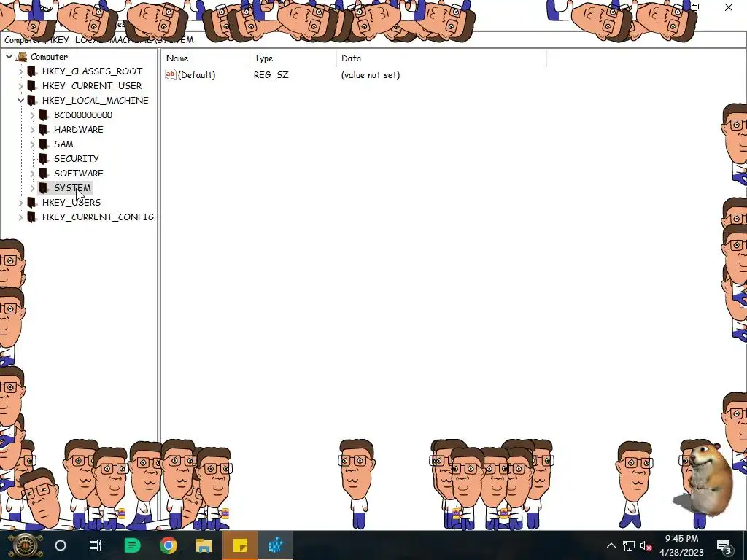The height and width of the screenshot is (560, 747).
Task: Select the (Default) value name
Action: pyautogui.click(x=197, y=75)
